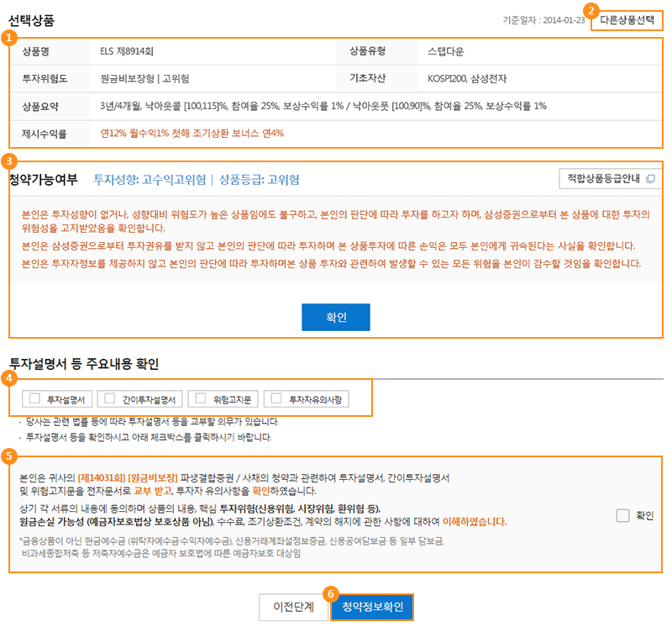Tick the 투자자유의사항 checkbox
Screen dimensions: 672x627
click(276, 398)
